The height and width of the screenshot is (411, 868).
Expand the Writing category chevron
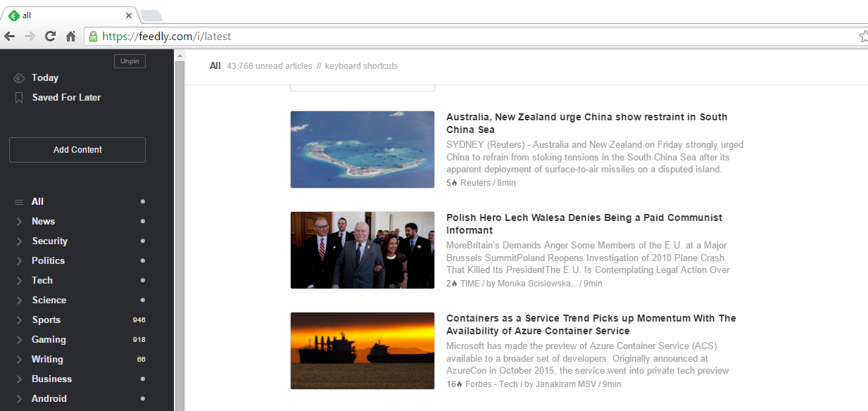click(x=19, y=360)
